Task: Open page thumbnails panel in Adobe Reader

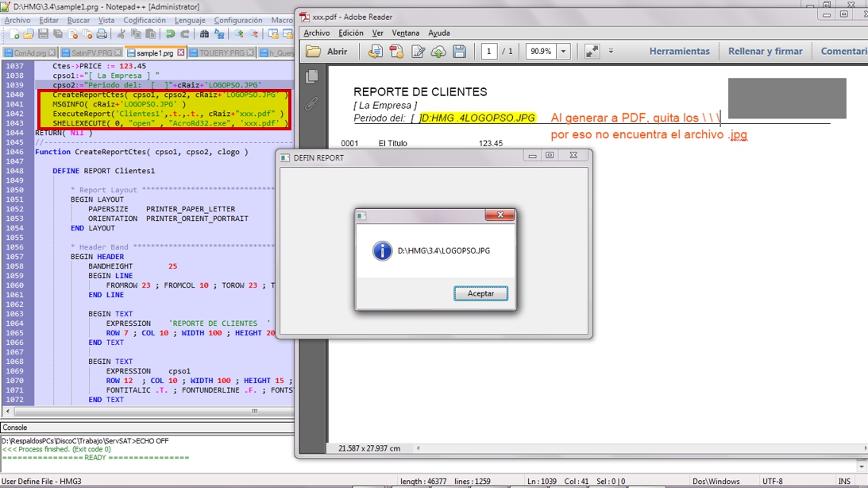Action: coord(312,77)
